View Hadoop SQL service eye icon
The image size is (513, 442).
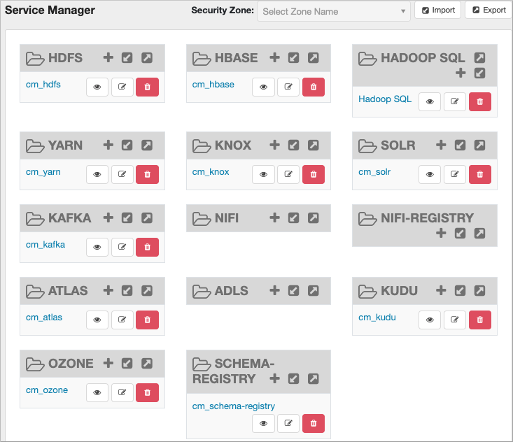coord(430,102)
